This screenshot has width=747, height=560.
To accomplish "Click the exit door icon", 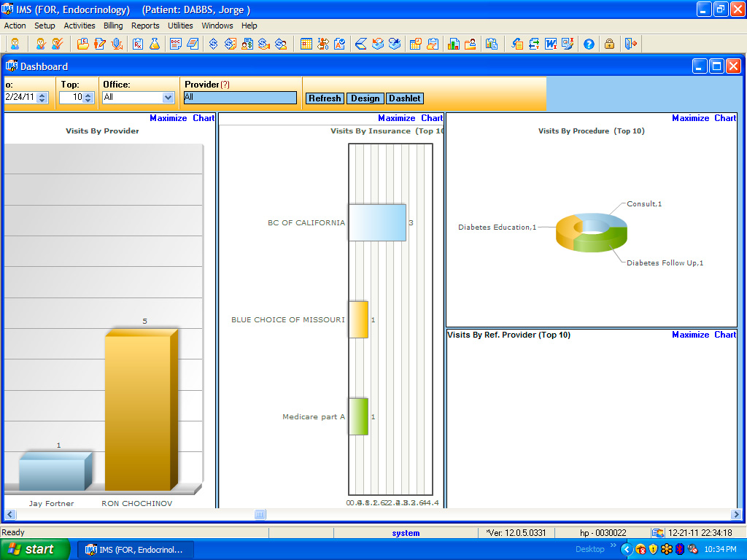I will (x=631, y=44).
